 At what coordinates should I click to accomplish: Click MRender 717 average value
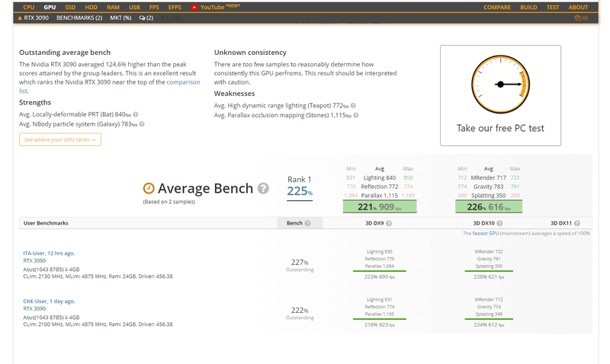[488, 178]
